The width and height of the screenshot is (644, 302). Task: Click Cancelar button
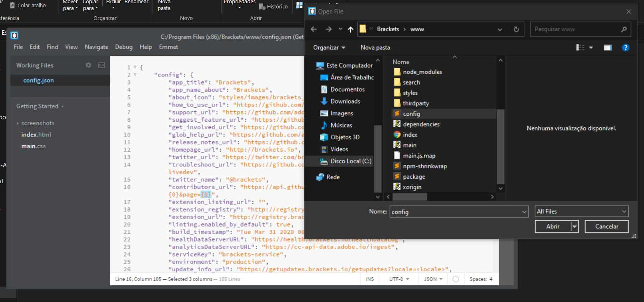[606, 226]
